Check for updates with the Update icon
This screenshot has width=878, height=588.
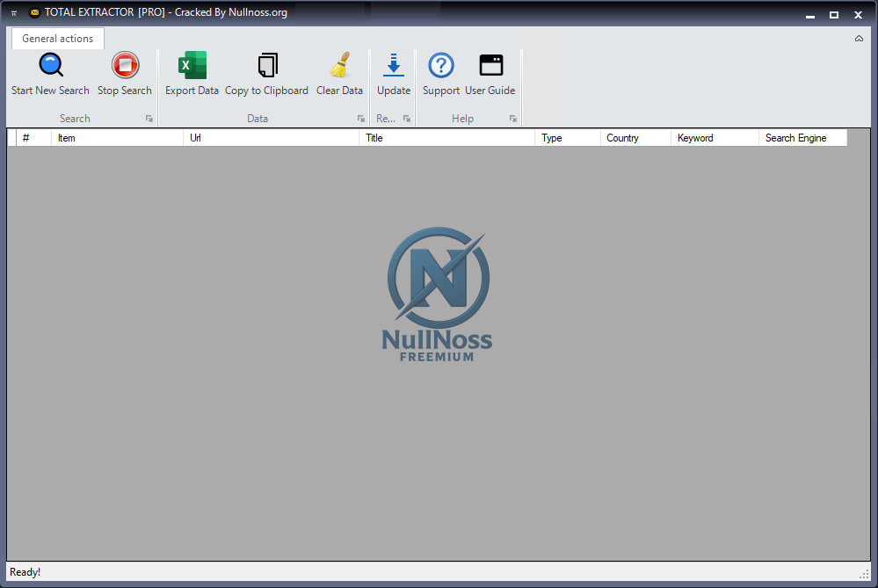[x=393, y=64]
